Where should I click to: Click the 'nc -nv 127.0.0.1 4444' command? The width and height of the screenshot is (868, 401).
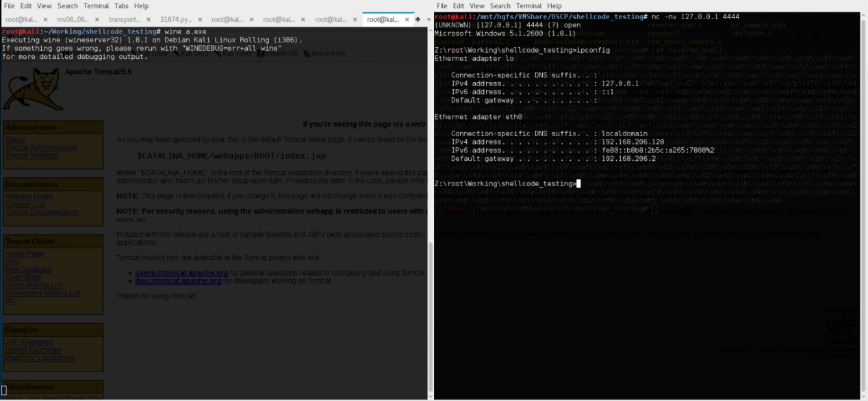click(x=695, y=16)
